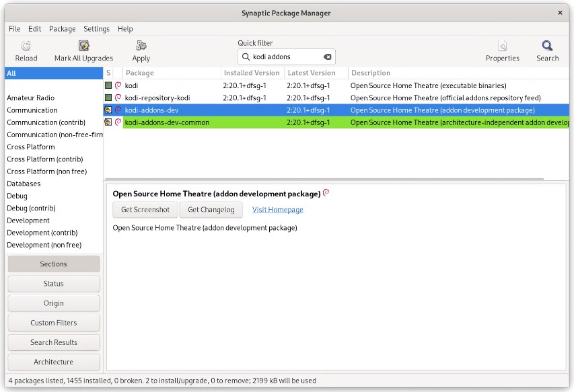Image resolution: width=574 pixels, height=392 pixels.
Task: Sort by Latest Version column header
Action: point(316,73)
